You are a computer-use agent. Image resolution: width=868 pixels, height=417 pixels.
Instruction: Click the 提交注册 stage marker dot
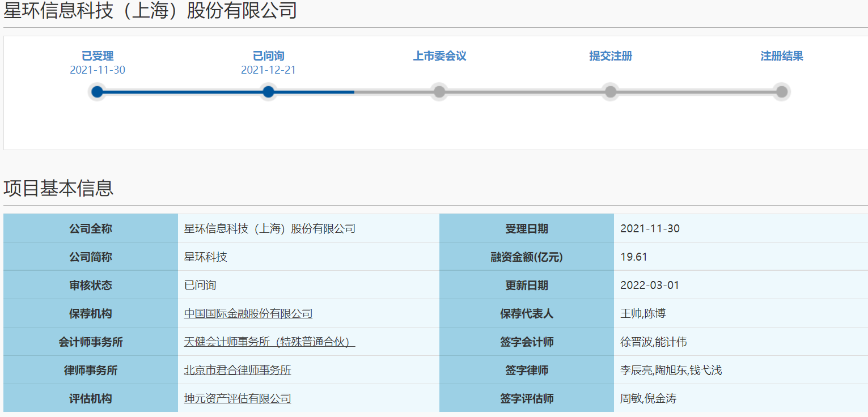611,92
